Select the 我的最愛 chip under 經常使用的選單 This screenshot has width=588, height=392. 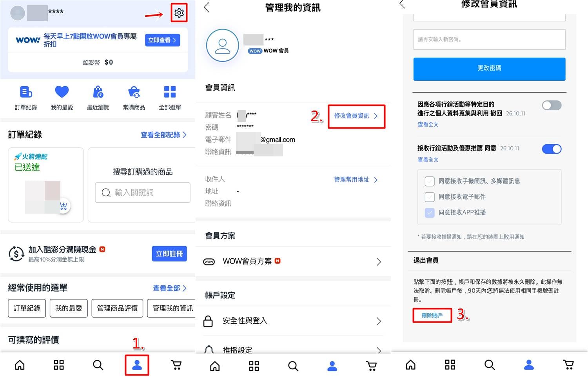(69, 308)
